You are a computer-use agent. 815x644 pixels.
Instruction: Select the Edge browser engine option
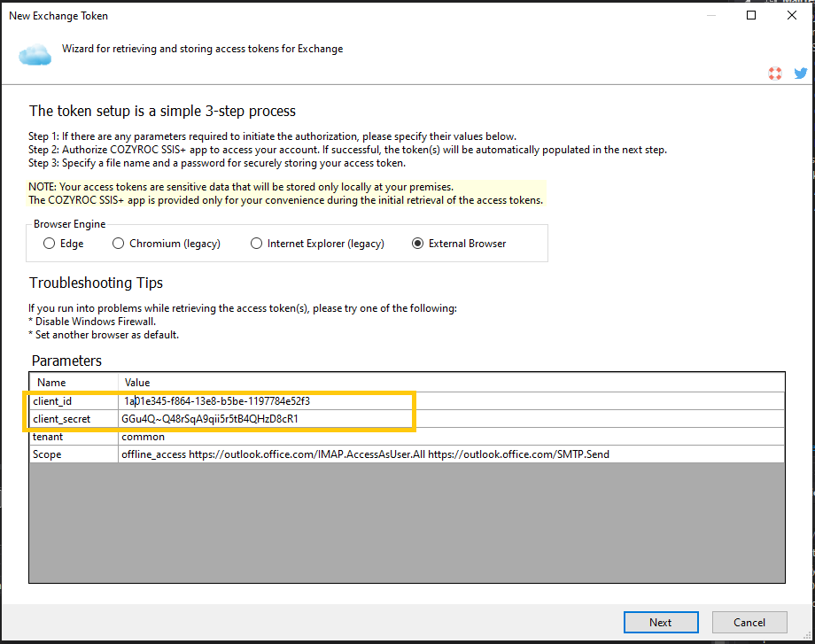pyautogui.click(x=50, y=244)
